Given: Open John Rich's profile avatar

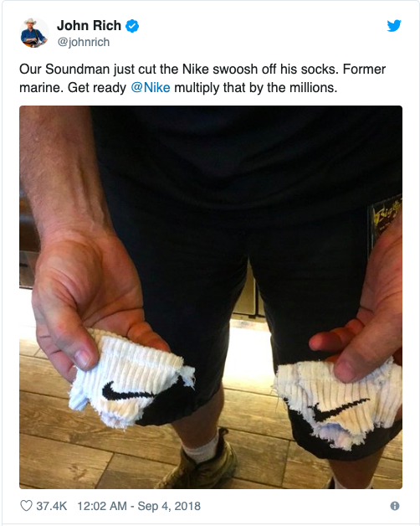Looking at the screenshot, I should tap(34, 33).
